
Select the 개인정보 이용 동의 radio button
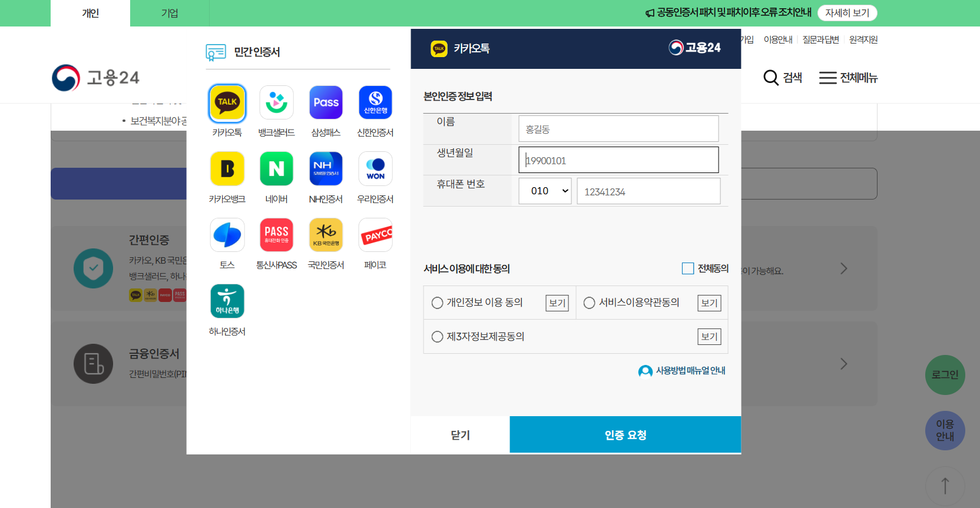pos(437,303)
